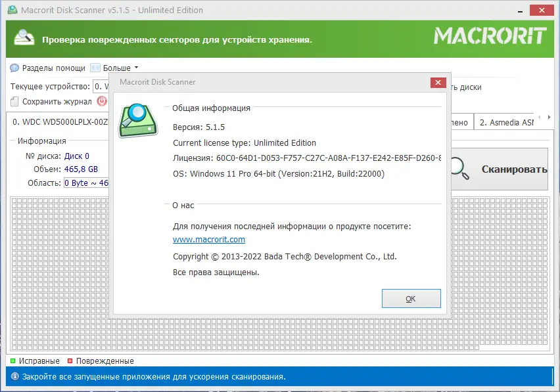This screenshot has height=392, width=560.
Task: Click the magnifying glass icon on Сканировать button
Action: point(459,169)
